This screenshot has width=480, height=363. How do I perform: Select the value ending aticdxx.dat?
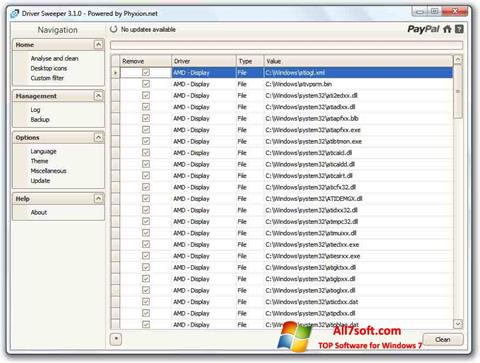coord(312,302)
